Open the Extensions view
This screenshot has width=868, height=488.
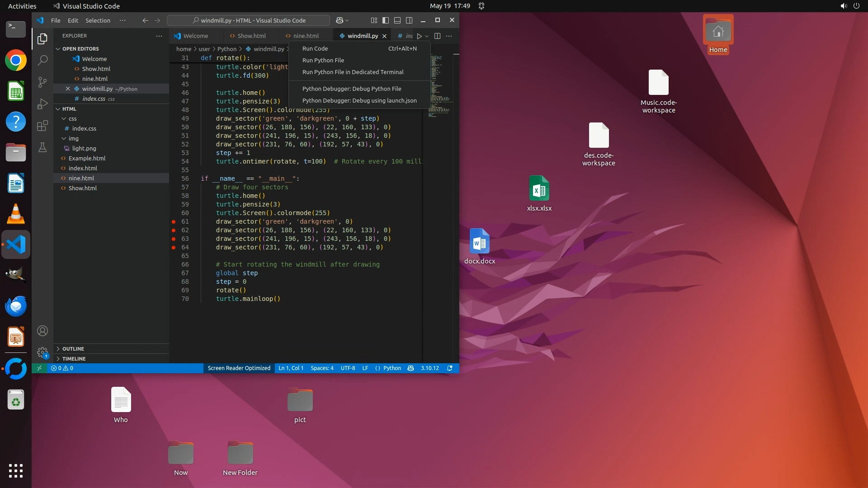point(42,126)
